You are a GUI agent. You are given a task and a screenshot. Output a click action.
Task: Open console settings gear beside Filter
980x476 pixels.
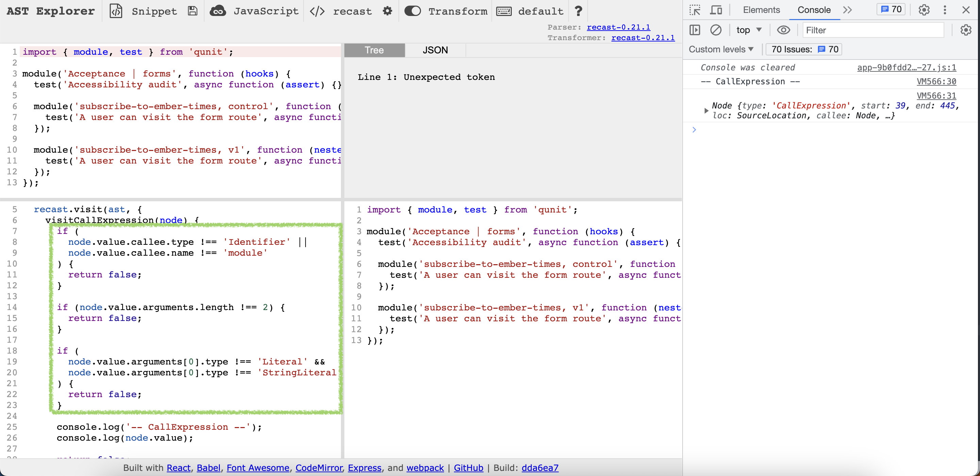tap(966, 30)
